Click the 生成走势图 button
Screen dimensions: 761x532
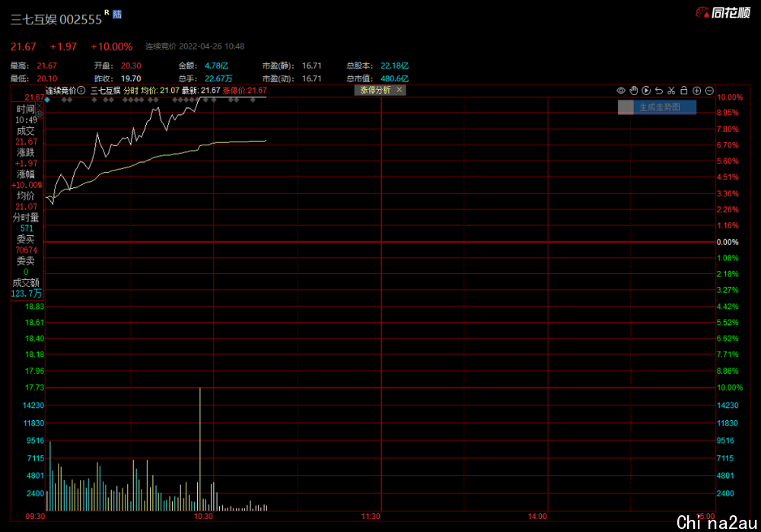[x=658, y=107]
